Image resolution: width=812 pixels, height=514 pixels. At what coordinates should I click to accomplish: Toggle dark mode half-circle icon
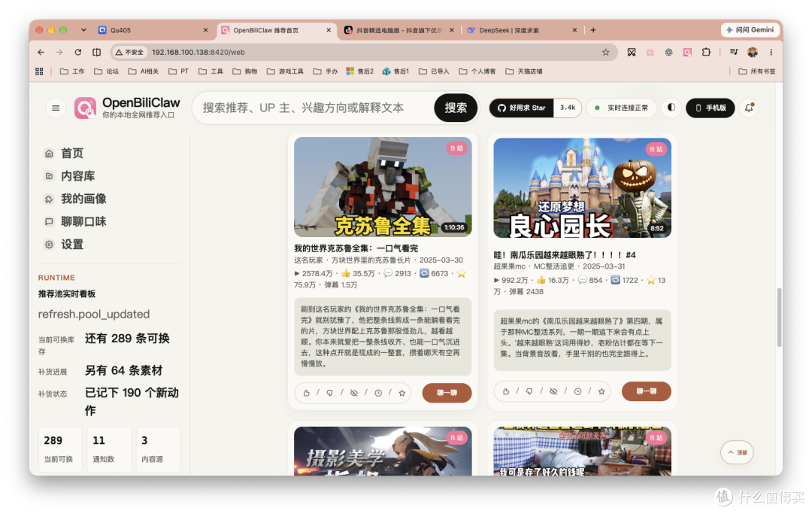671,108
